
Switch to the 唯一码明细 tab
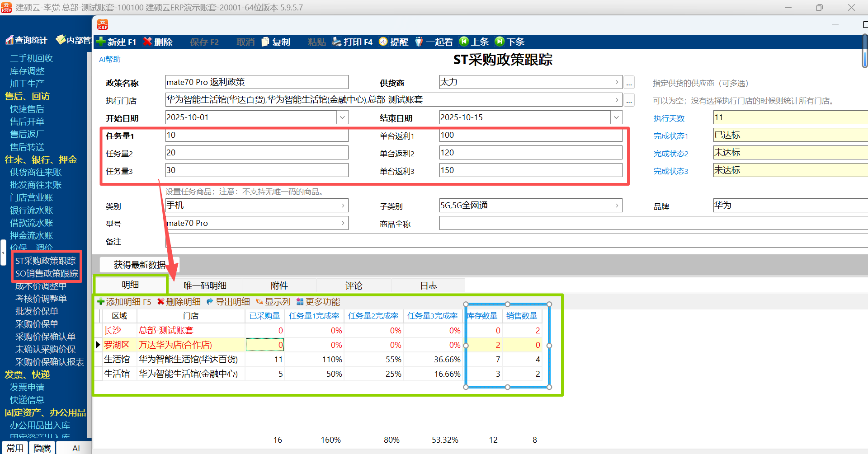(205, 286)
